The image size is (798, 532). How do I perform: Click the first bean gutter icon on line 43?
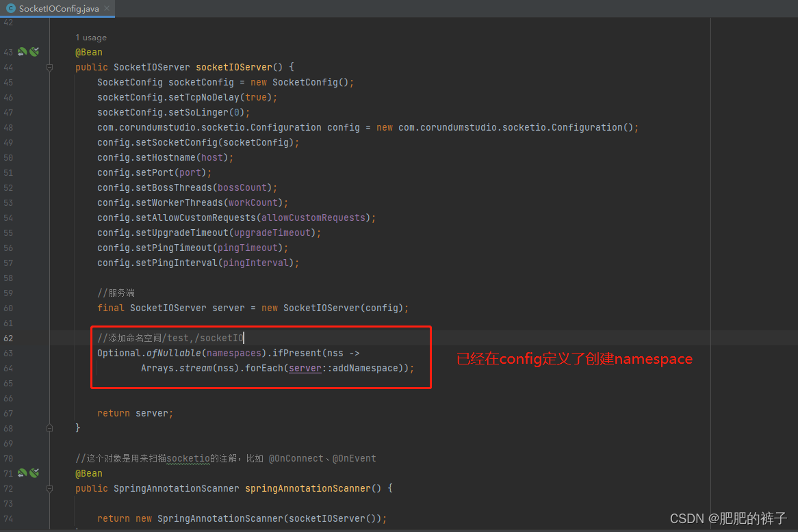(23, 51)
